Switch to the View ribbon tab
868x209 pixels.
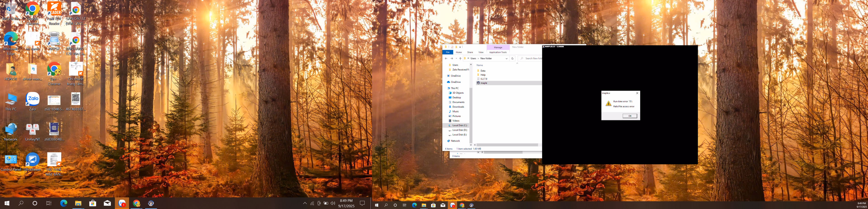(x=481, y=52)
